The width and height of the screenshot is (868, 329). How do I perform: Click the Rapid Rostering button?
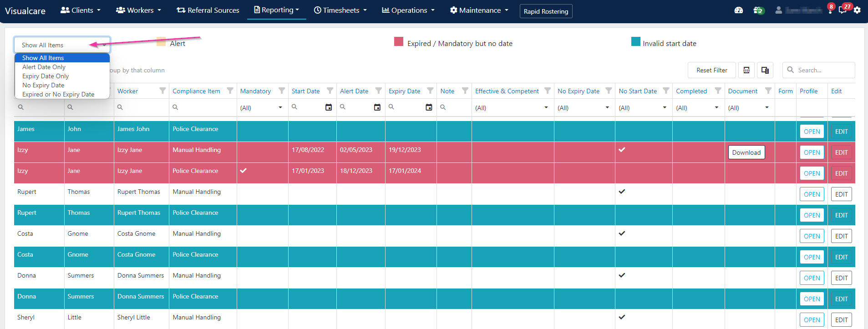tap(546, 11)
